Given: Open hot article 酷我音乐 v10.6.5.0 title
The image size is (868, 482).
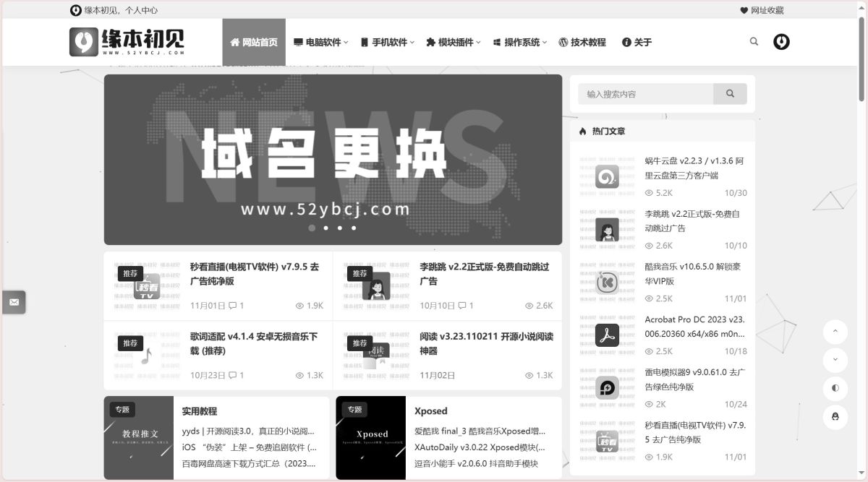Looking at the screenshot, I should [692, 274].
